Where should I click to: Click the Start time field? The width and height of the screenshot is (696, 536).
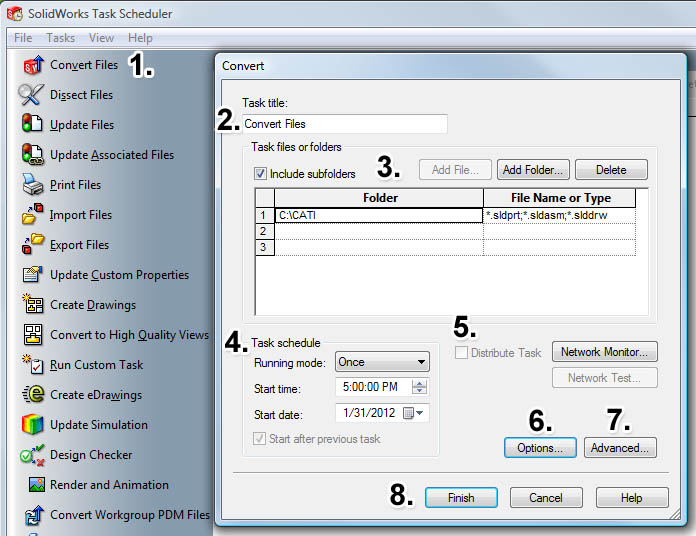[381, 387]
